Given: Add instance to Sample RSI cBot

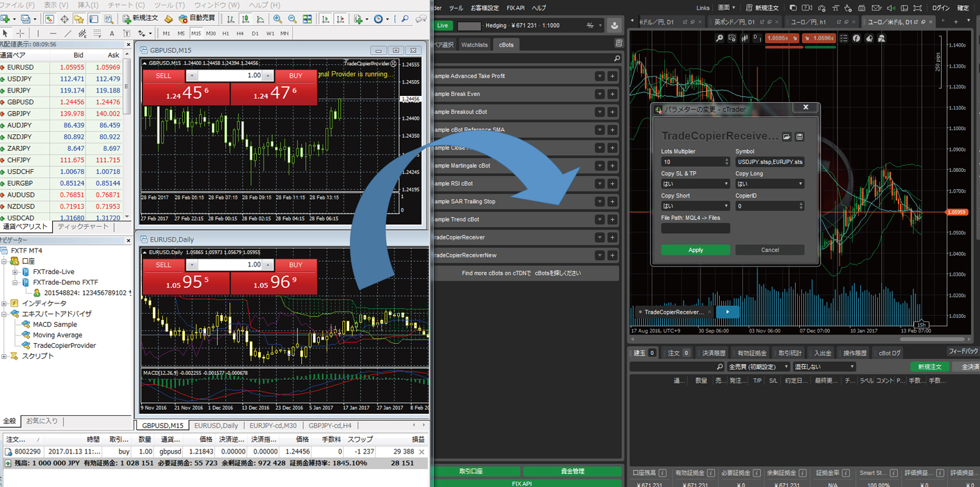Looking at the screenshot, I should pyautogui.click(x=612, y=184).
